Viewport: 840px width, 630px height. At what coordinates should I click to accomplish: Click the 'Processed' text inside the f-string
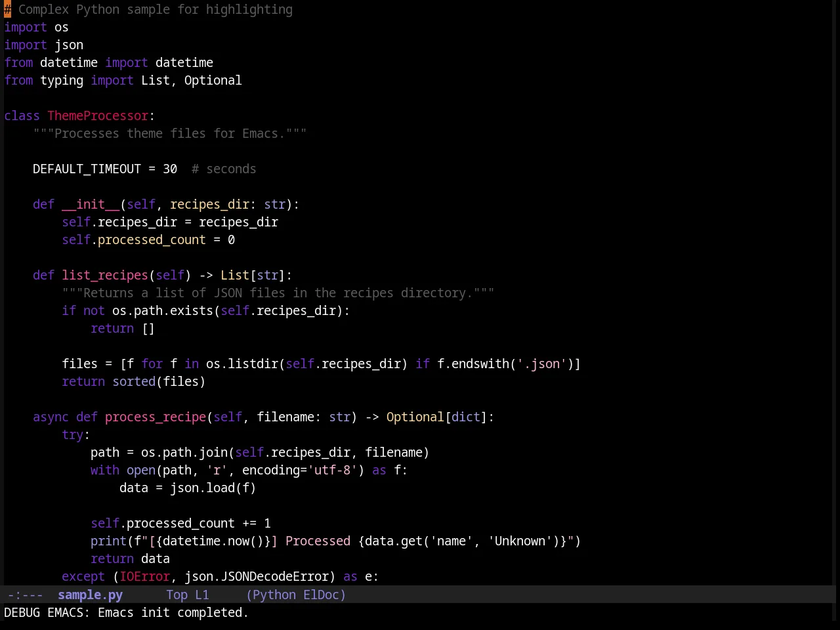pyautogui.click(x=318, y=541)
